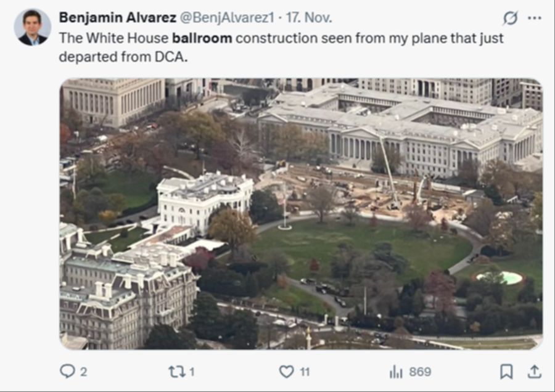Click the 869 views count
This screenshot has height=392, width=555.
[x=420, y=372]
